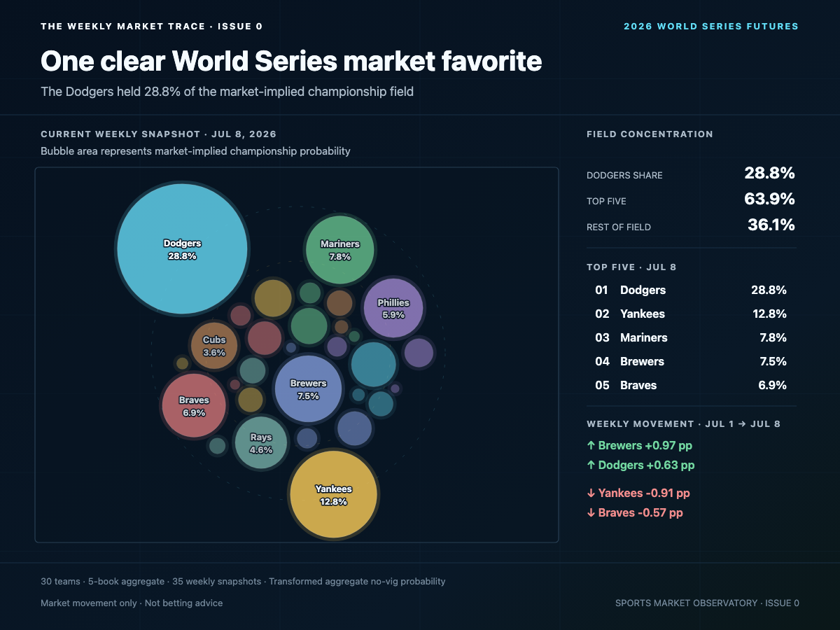Click the Rays 4.6% bubble
Viewport: 840px width, 630px height.
(260, 443)
